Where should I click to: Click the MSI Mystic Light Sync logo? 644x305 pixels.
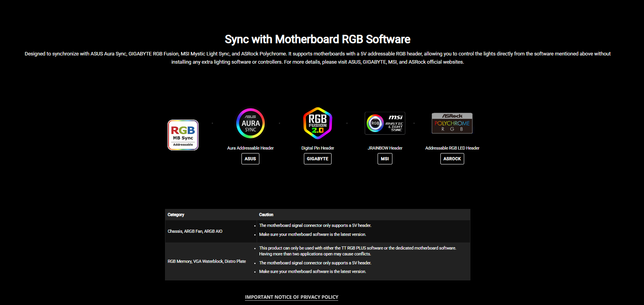click(385, 123)
